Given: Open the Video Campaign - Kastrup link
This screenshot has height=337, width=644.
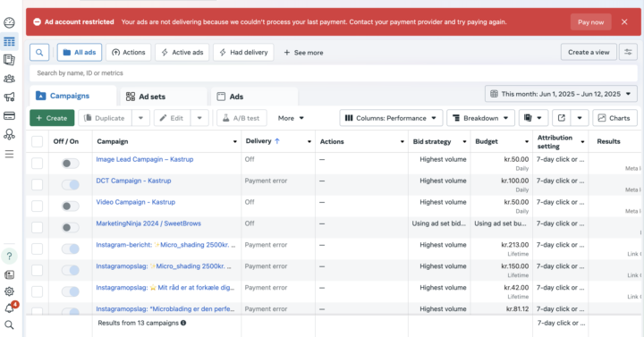Looking at the screenshot, I should [x=136, y=202].
